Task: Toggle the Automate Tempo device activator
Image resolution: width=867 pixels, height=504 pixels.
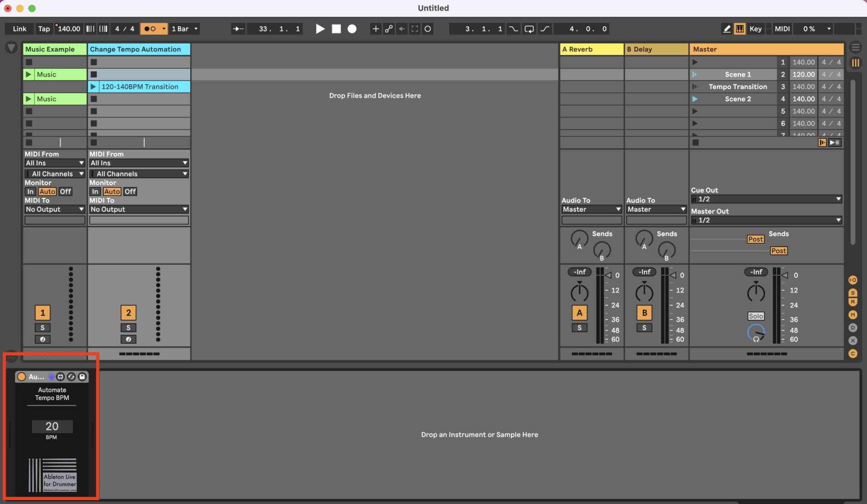Action: coord(21,377)
